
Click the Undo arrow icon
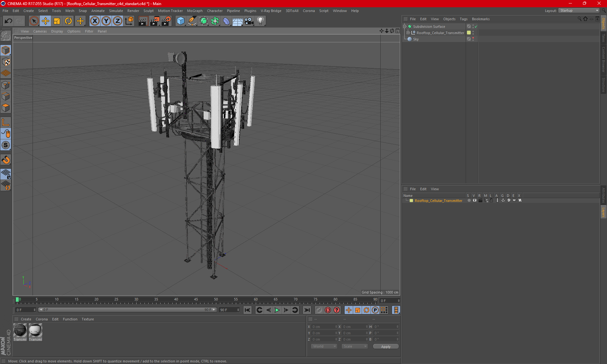pos(9,21)
